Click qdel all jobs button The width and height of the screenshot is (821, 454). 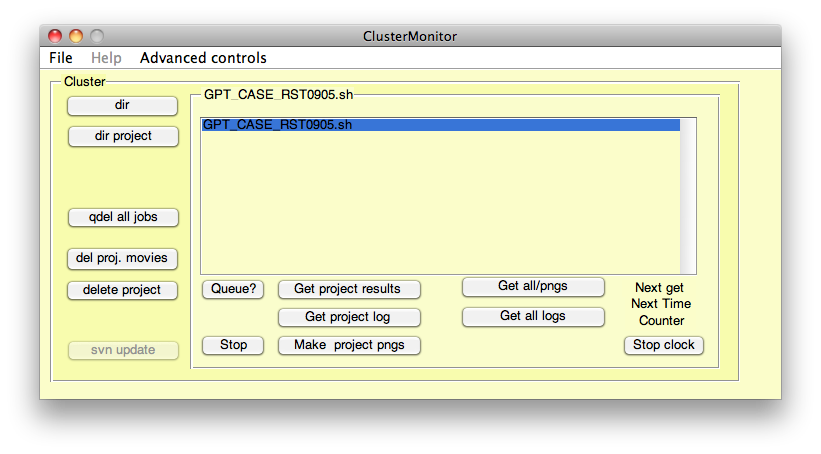tap(122, 217)
